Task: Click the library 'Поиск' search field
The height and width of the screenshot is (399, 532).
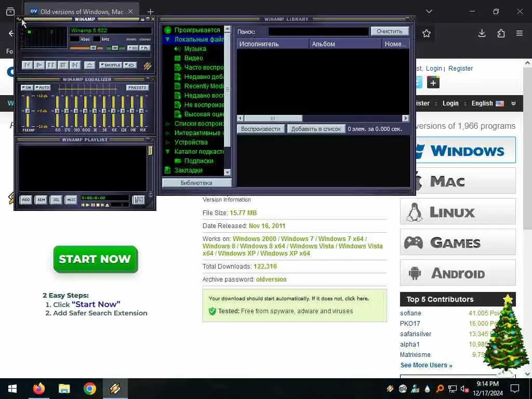Action: [318, 32]
